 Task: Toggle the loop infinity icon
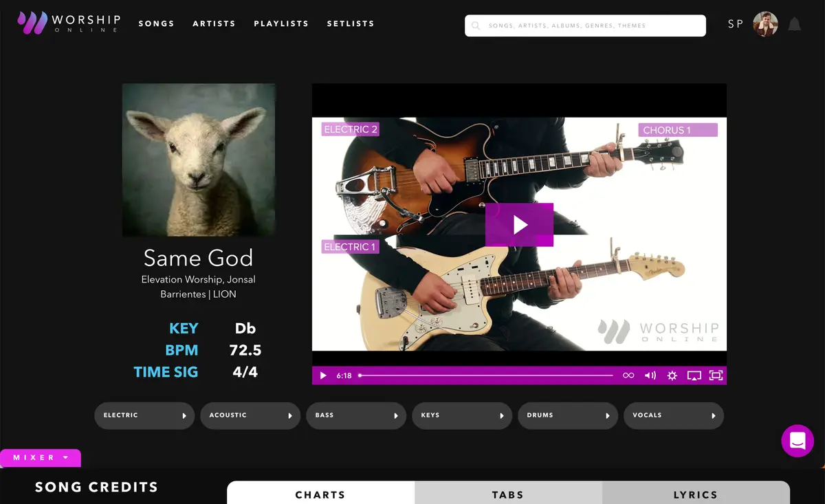pos(628,375)
